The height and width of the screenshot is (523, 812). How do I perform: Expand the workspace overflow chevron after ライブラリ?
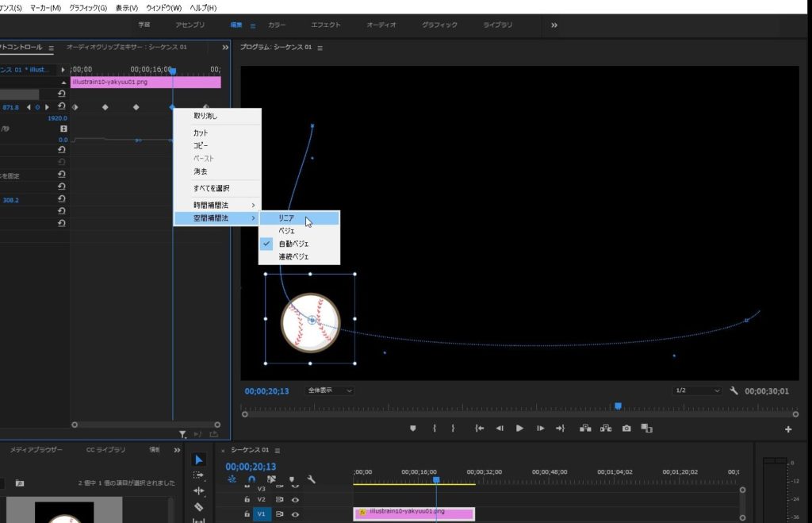coord(554,25)
